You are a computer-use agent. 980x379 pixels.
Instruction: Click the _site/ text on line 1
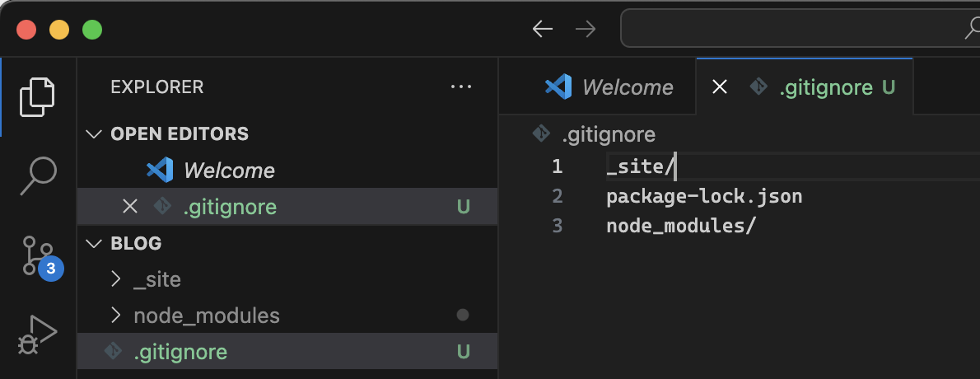point(640,166)
